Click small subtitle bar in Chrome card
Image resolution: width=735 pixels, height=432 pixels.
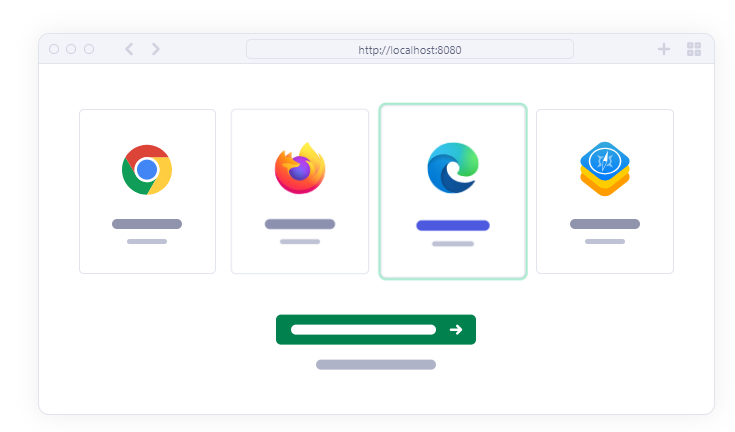point(147,242)
